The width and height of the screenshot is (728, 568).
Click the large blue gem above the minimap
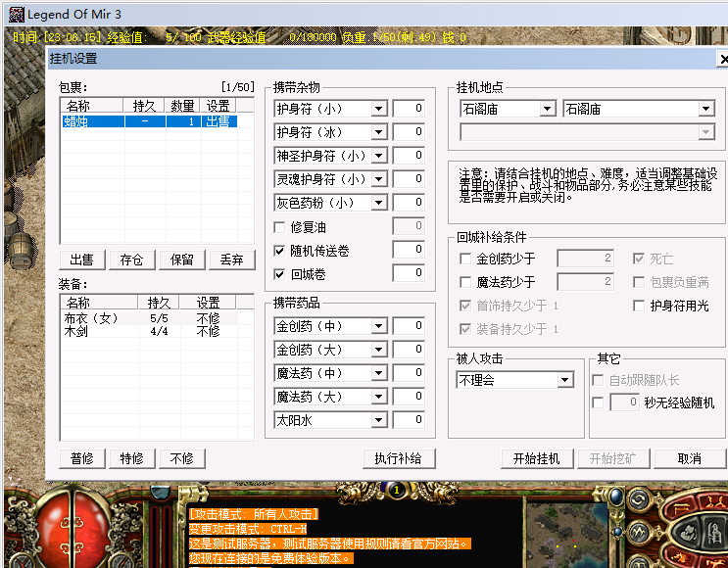click(x=616, y=497)
